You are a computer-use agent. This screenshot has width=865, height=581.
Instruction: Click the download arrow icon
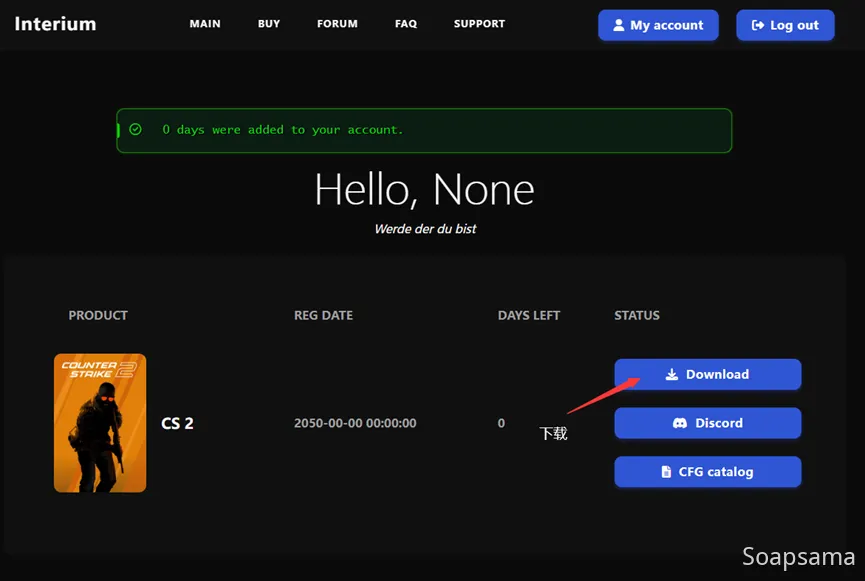672,375
